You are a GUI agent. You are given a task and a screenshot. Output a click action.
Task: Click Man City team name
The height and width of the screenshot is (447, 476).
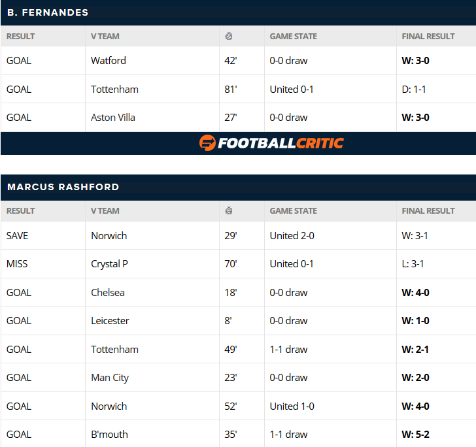(110, 378)
